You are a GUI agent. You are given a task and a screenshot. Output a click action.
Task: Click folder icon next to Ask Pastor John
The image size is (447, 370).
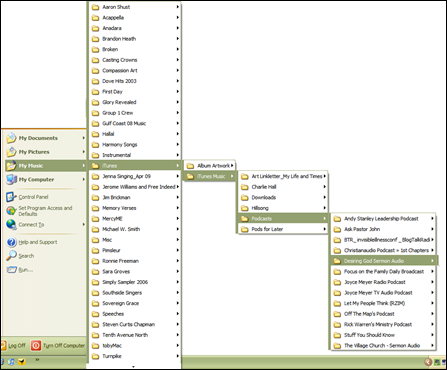337,229
